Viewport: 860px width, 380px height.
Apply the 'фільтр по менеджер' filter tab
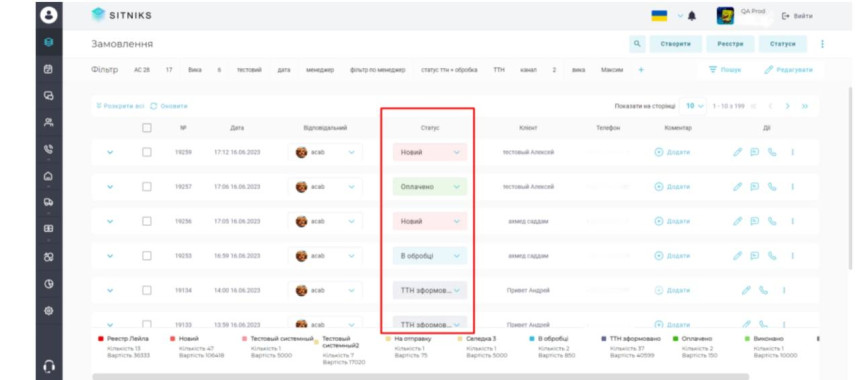pyautogui.click(x=378, y=70)
